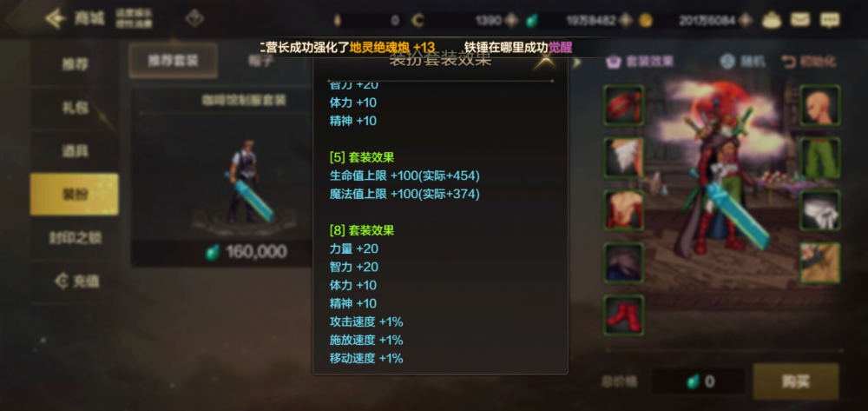Select the 封印之锁 sidebar item
This screenshot has width=868, height=411.
(75, 238)
